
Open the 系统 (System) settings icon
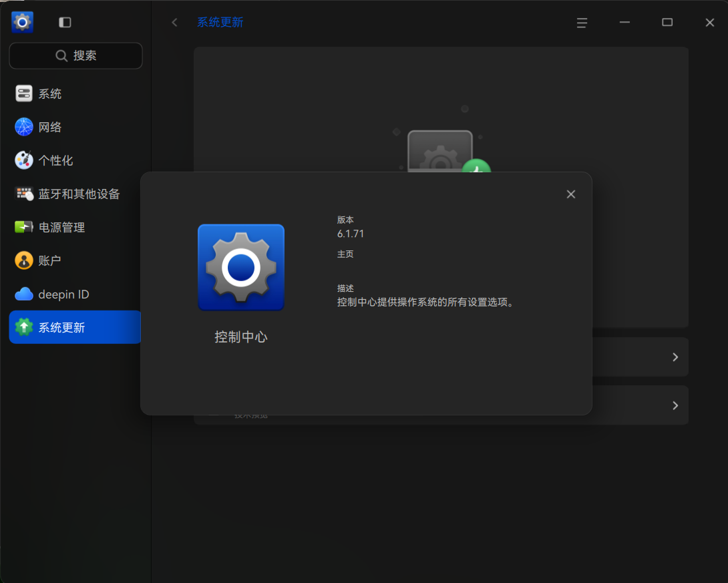[x=23, y=93]
